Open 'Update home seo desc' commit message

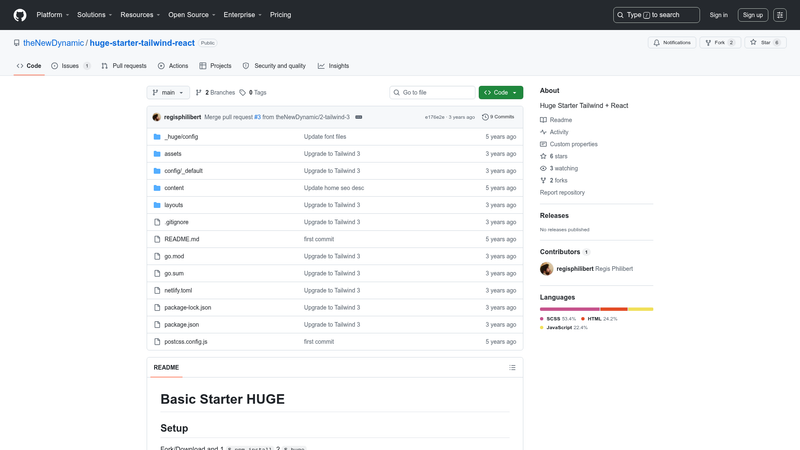(x=334, y=188)
